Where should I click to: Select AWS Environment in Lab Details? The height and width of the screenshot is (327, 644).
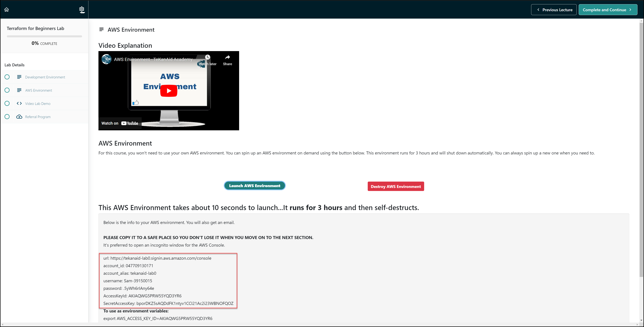[39, 90]
